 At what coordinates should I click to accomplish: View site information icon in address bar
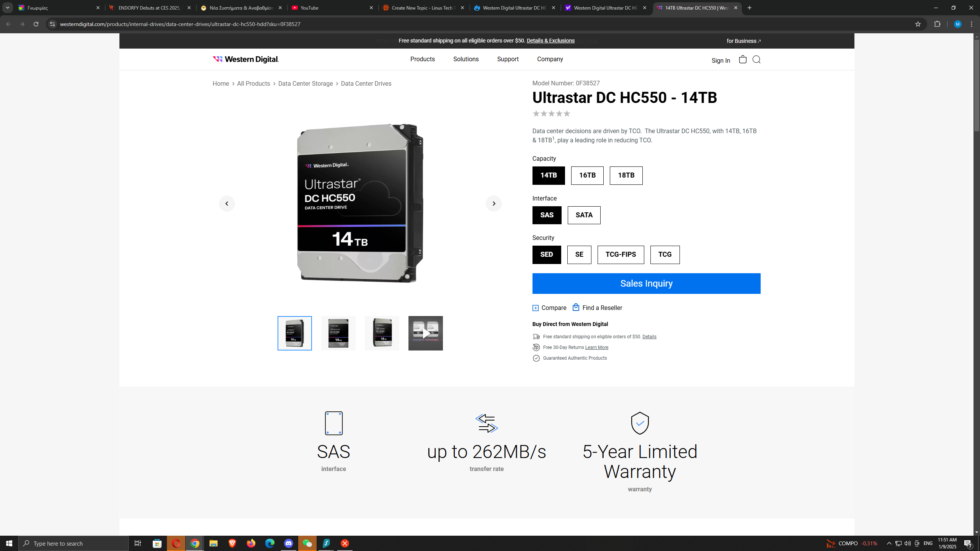(x=52, y=24)
